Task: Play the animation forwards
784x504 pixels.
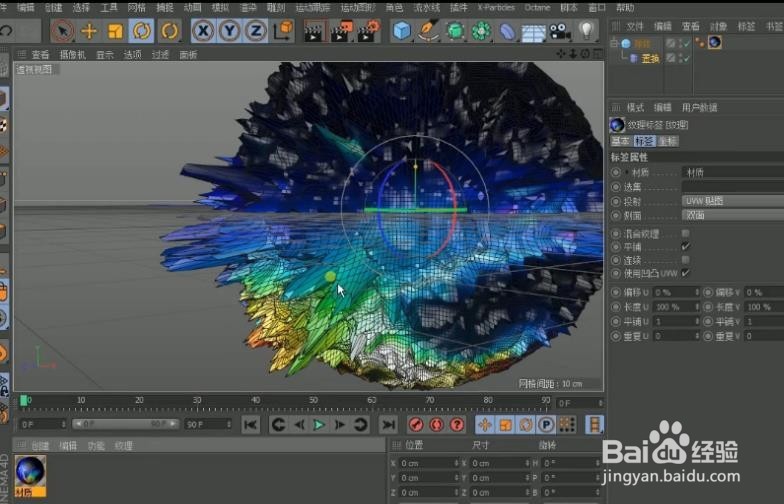Action: (x=319, y=424)
